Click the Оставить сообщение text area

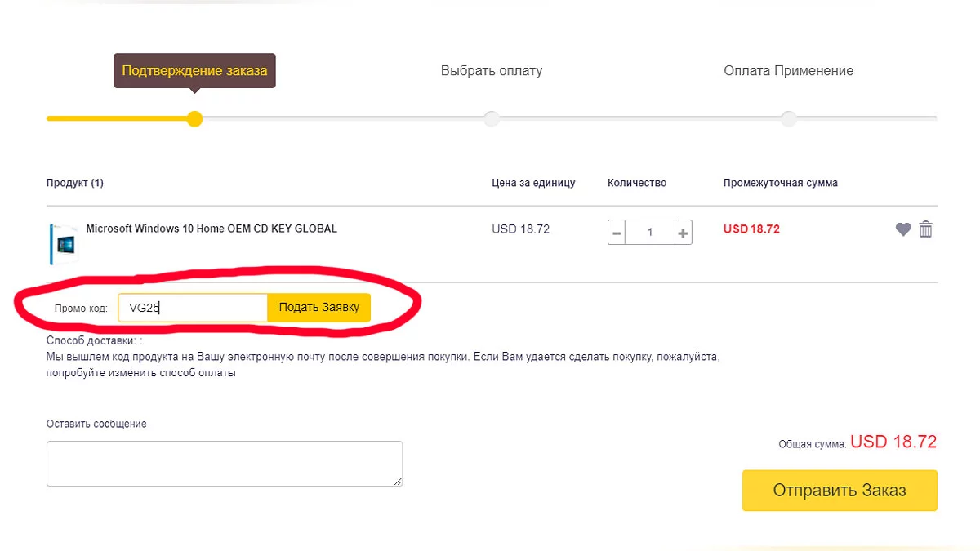(224, 464)
